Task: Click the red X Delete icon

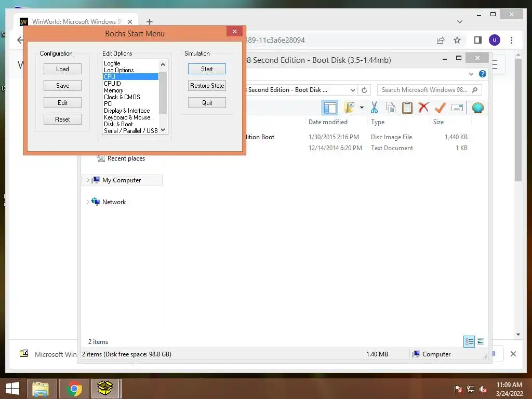Action: click(423, 108)
